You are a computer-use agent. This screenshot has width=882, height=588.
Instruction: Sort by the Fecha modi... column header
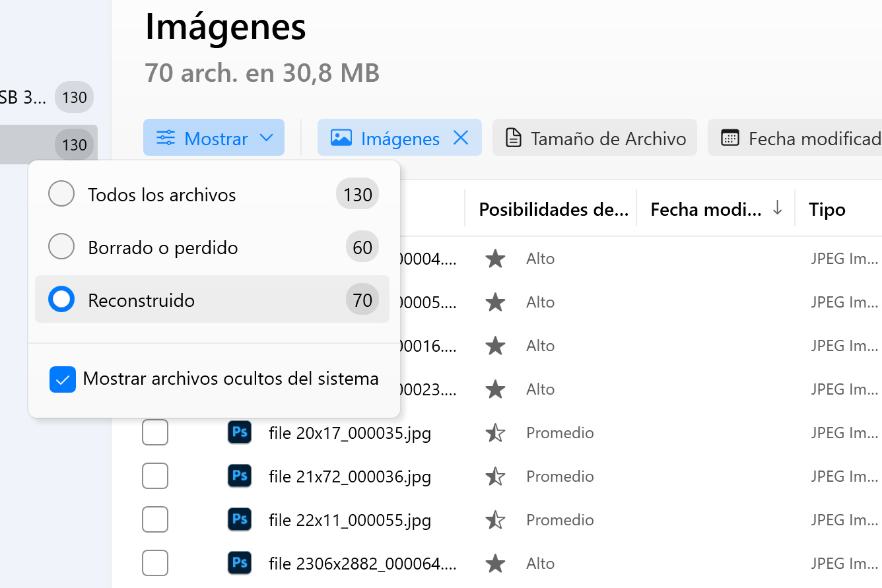(x=706, y=209)
